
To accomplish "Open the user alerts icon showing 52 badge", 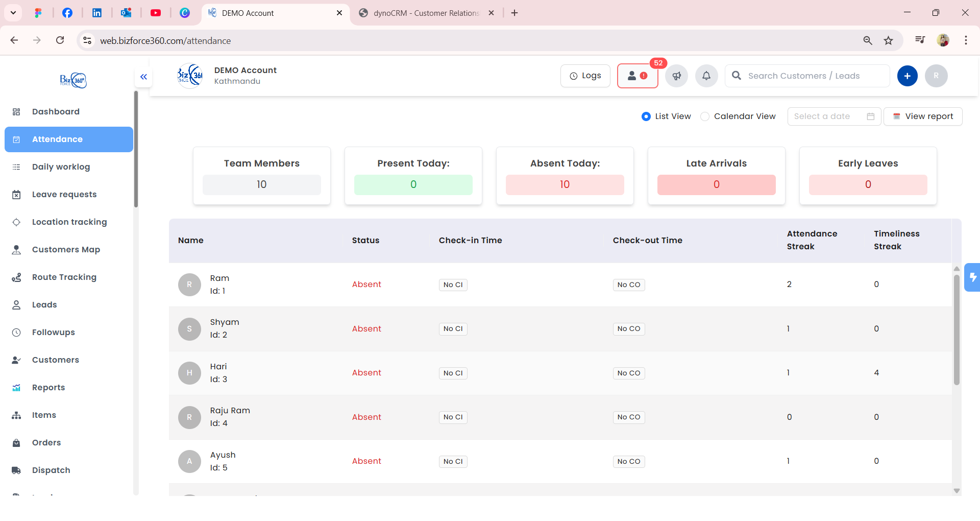I will pyautogui.click(x=638, y=76).
